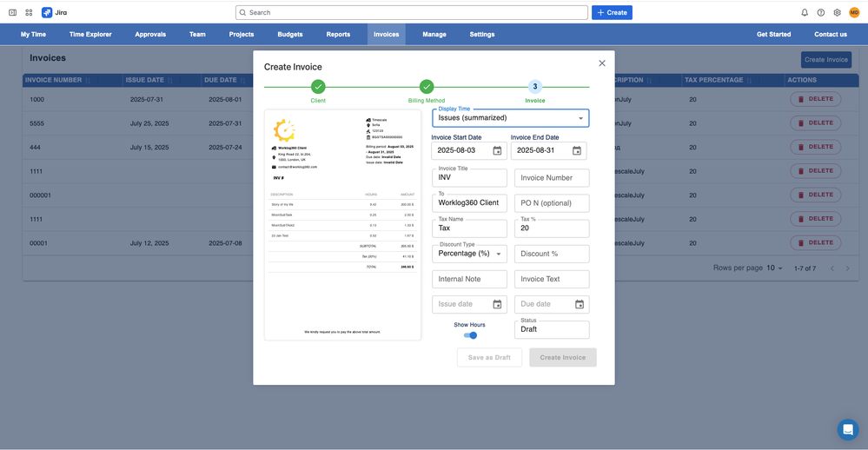Toggle the Jira sidebar panel icon
This screenshot has height=450, width=868.
[13, 12]
